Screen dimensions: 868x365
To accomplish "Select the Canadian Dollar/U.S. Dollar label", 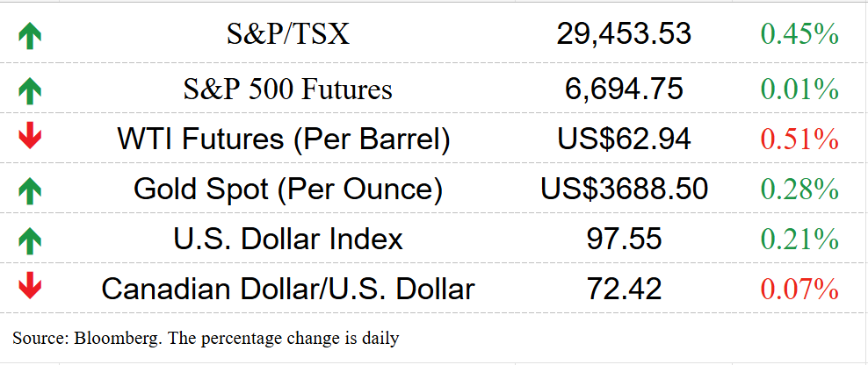I will point(288,289).
